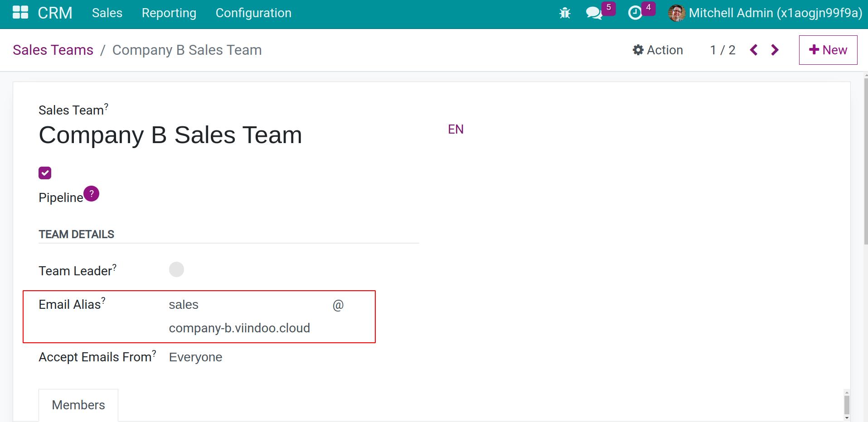
Task: Click the Team Leader avatar placeholder
Action: pos(176,269)
